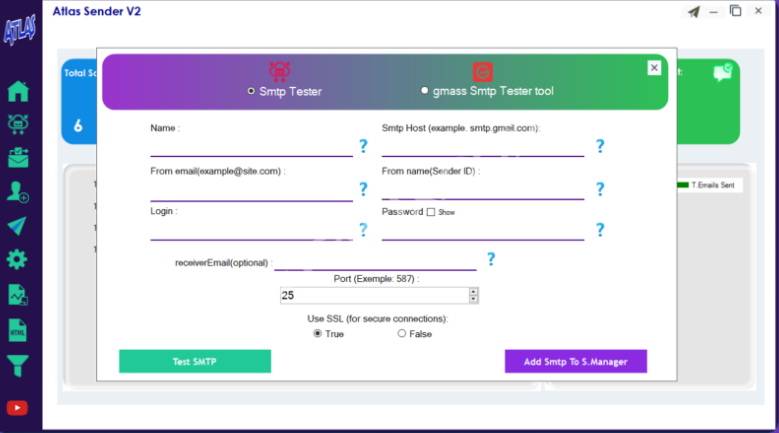This screenshot has width=779, height=433.
Task: Enable the Show password checkbox
Action: (x=431, y=212)
